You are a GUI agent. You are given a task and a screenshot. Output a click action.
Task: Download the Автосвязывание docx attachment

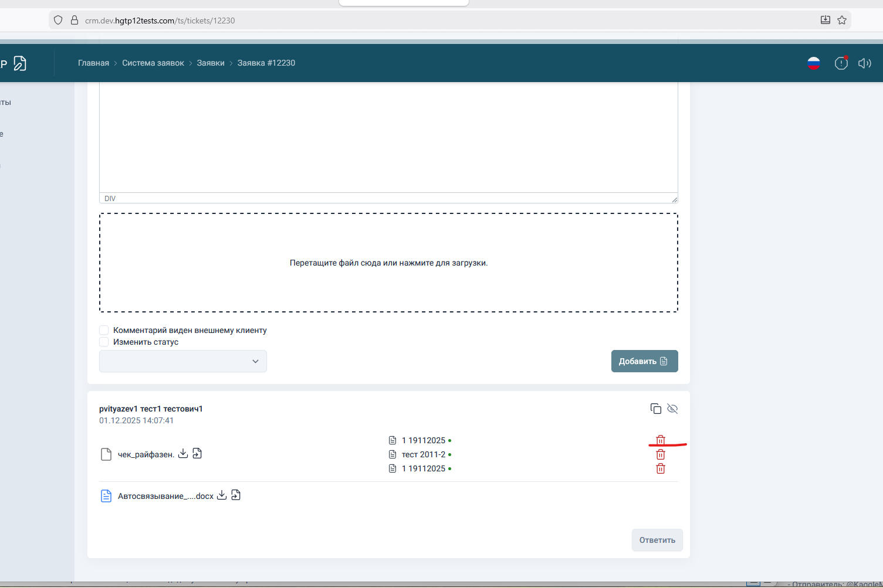[x=222, y=495]
